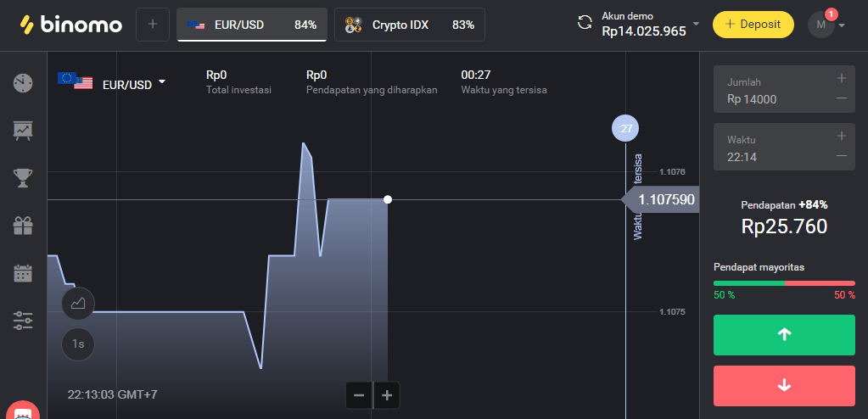Click the green 50 % majority value
Screen dimensions: 868x419
[x=724, y=295]
